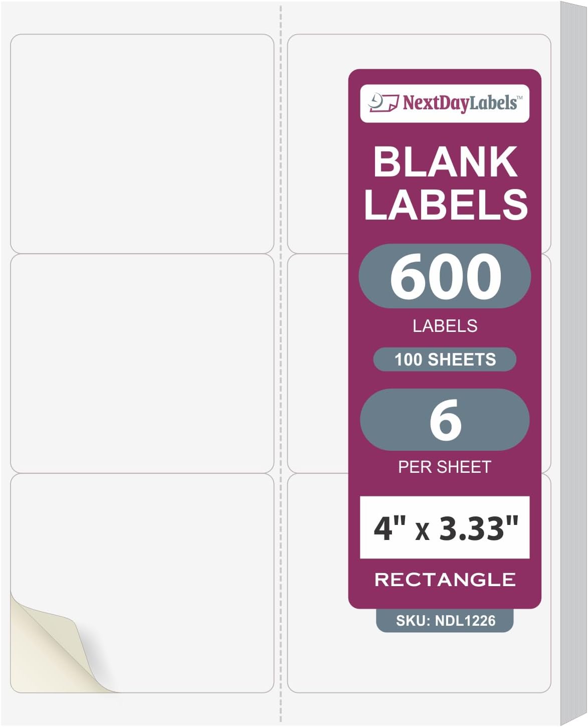588x727 pixels.
Task: Click the middle-right label beside the banner
Action: [x=318, y=364]
